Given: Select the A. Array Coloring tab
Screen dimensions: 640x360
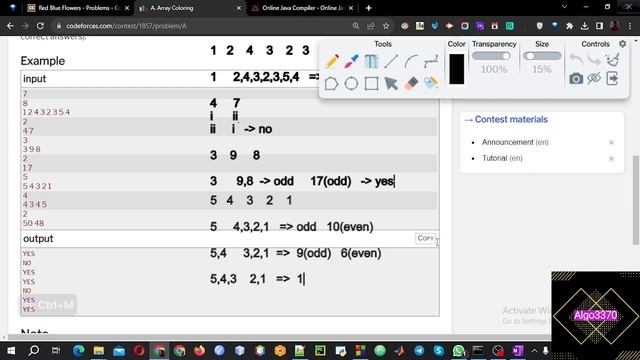Looking at the screenshot, I should [x=190, y=8].
